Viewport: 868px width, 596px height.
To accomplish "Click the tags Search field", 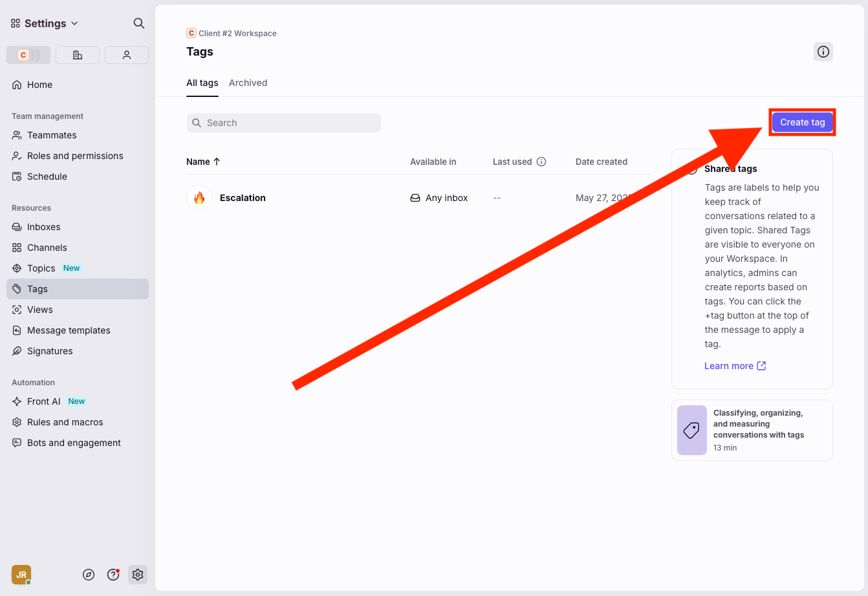I will (x=284, y=123).
